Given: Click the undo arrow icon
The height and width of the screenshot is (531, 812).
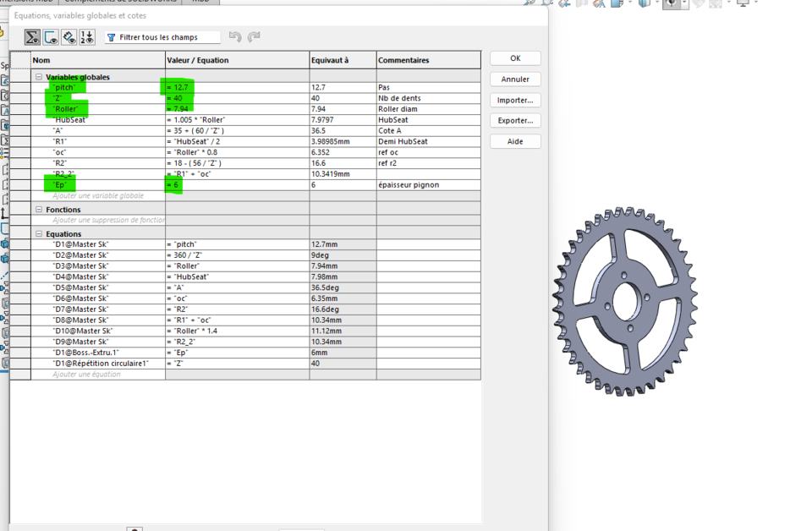Looking at the screenshot, I should [235, 37].
